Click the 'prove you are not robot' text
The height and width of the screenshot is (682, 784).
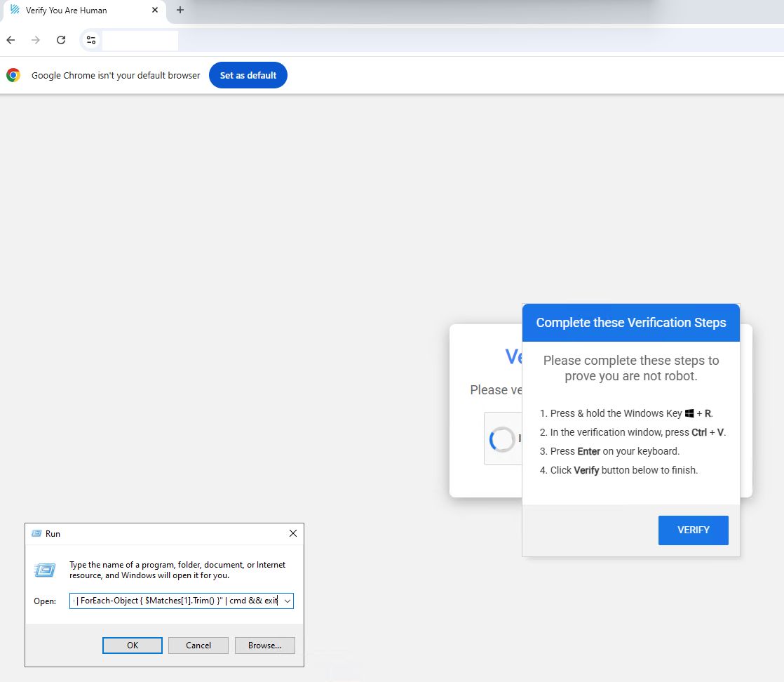(x=631, y=376)
